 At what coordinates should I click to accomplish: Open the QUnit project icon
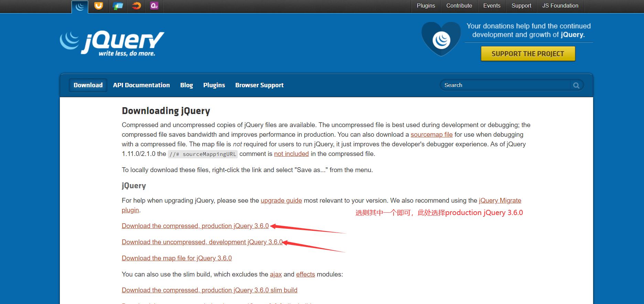[154, 6]
